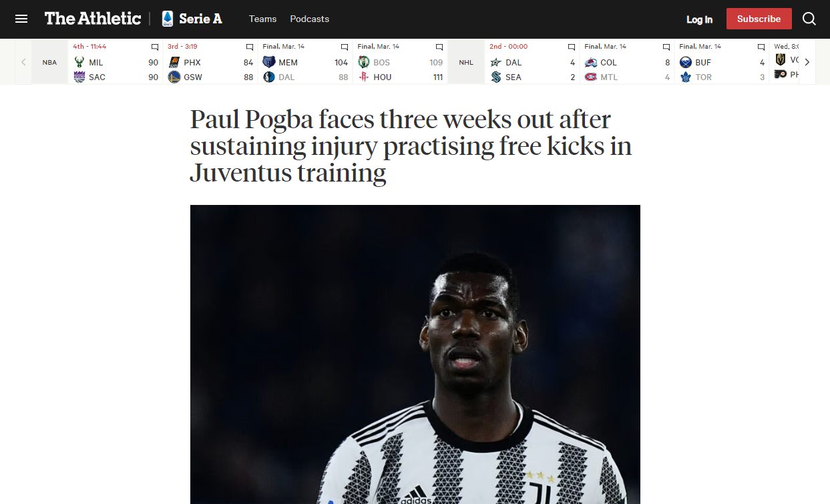Click the Golden State Warriors logo
Screen dimensions: 830x504
point(174,77)
